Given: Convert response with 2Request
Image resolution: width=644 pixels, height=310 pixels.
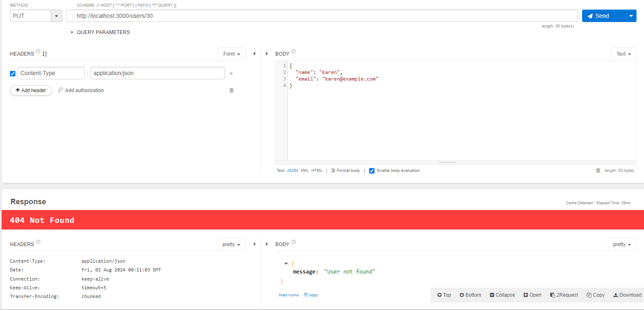Looking at the screenshot, I should [564, 295].
